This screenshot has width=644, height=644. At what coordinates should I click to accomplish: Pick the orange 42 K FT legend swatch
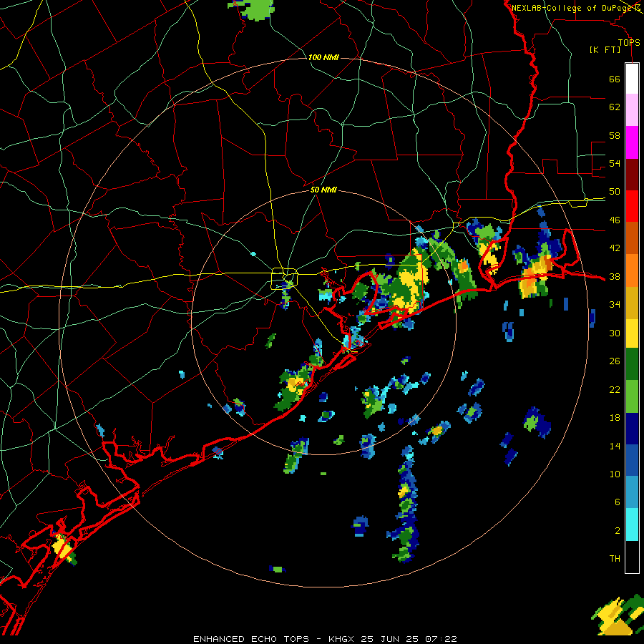pyautogui.click(x=632, y=270)
